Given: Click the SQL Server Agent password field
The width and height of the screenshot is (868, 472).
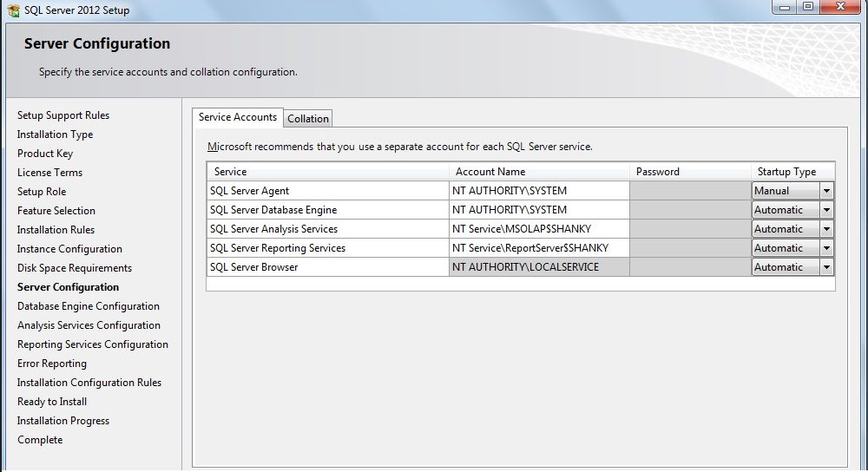Looking at the screenshot, I should coord(690,191).
